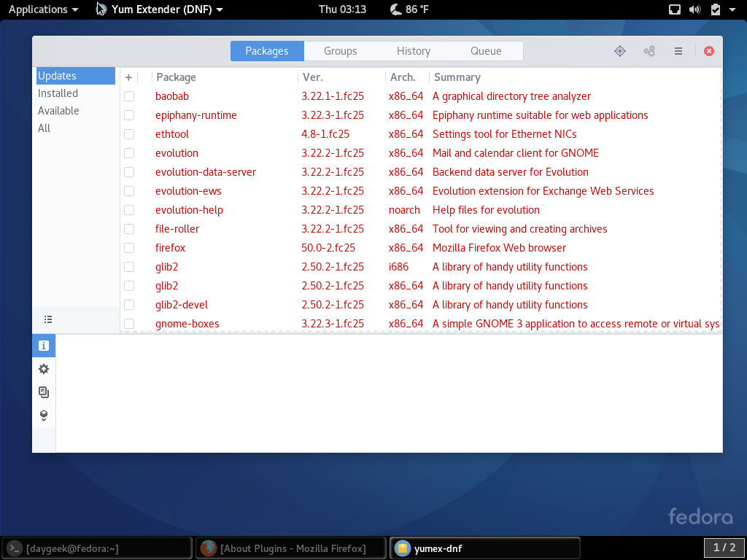Show package requirements icon
This screenshot has width=747, height=560.
coord(44,415)
